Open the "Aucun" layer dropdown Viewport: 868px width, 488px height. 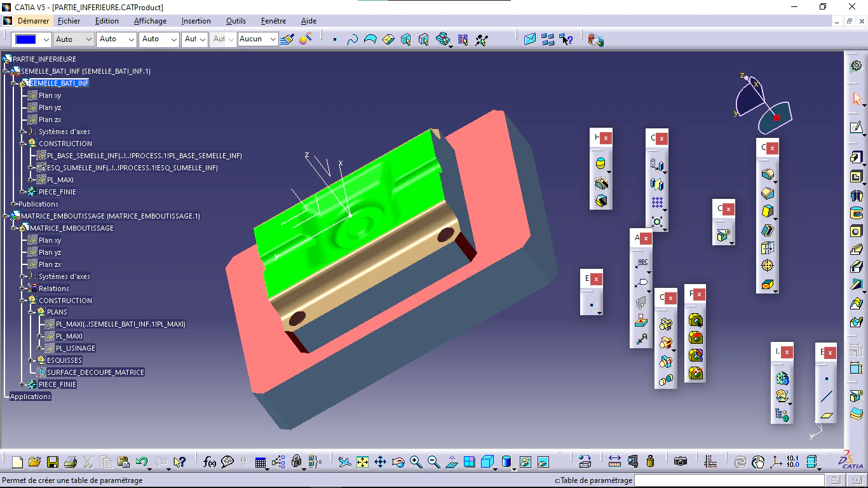(257, 39)
